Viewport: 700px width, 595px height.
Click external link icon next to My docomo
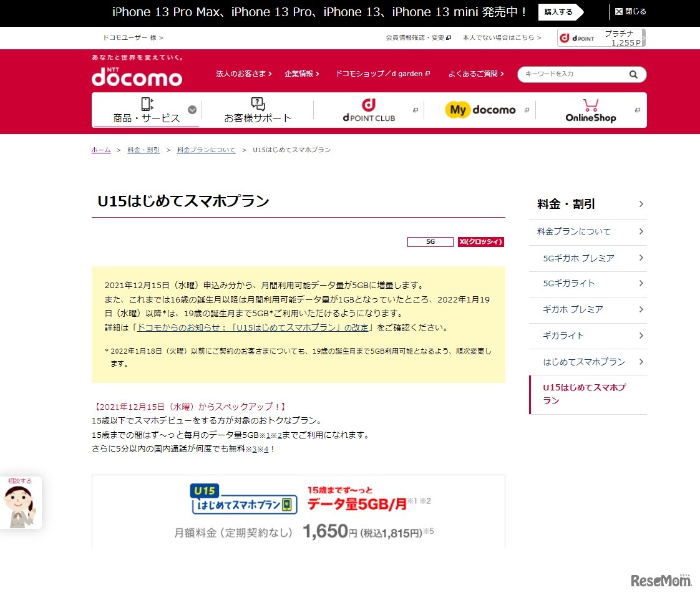[x=527, y=110]
